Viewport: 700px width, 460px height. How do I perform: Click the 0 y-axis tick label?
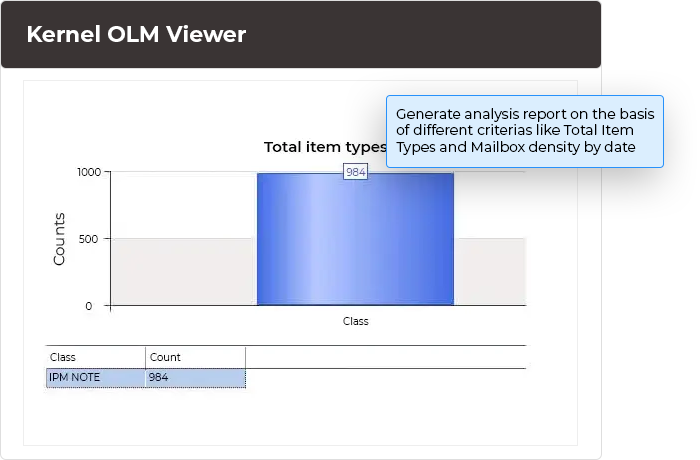(89, 306)
